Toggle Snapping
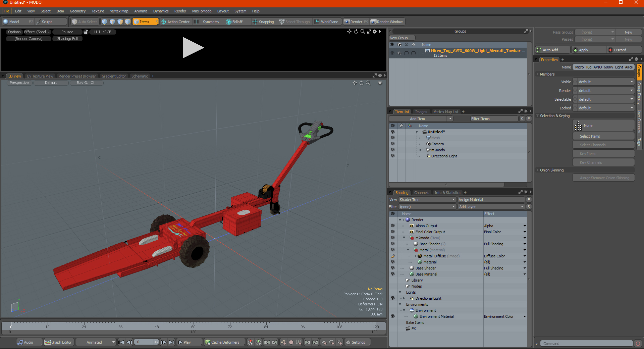The image size is (644, 349). (x=263, y=22)
